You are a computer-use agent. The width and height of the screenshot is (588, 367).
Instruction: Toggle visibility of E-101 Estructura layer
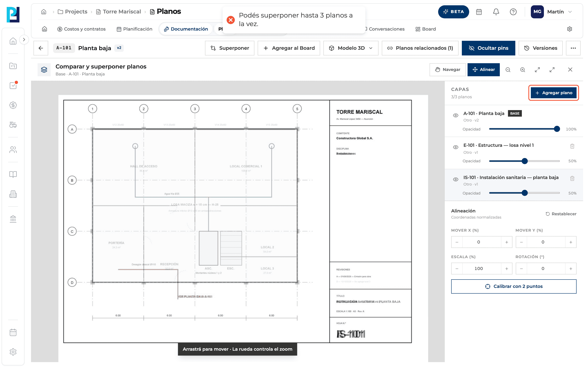455,147
